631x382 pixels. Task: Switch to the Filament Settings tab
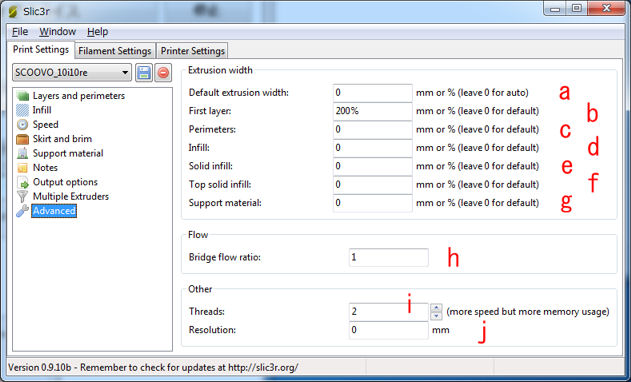(x=115, y=51)
